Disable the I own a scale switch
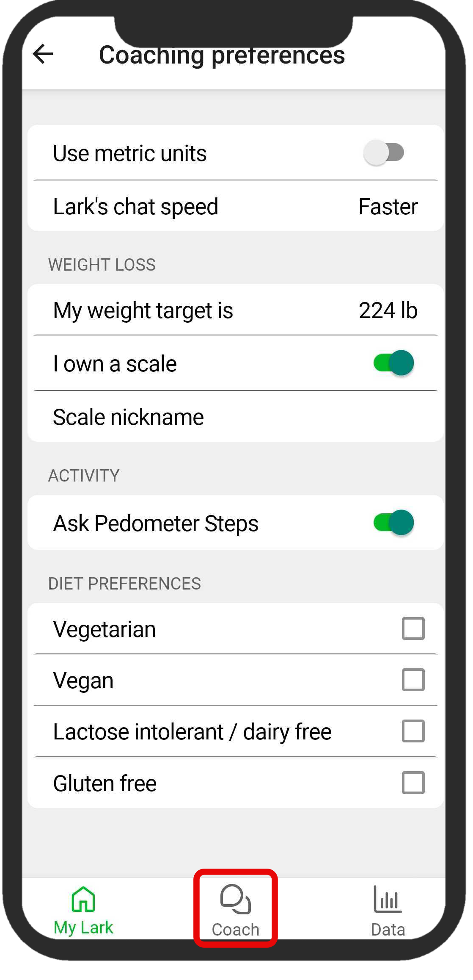Screen dimensions: 473x980 pyautogui.click(x=393, y=363)
